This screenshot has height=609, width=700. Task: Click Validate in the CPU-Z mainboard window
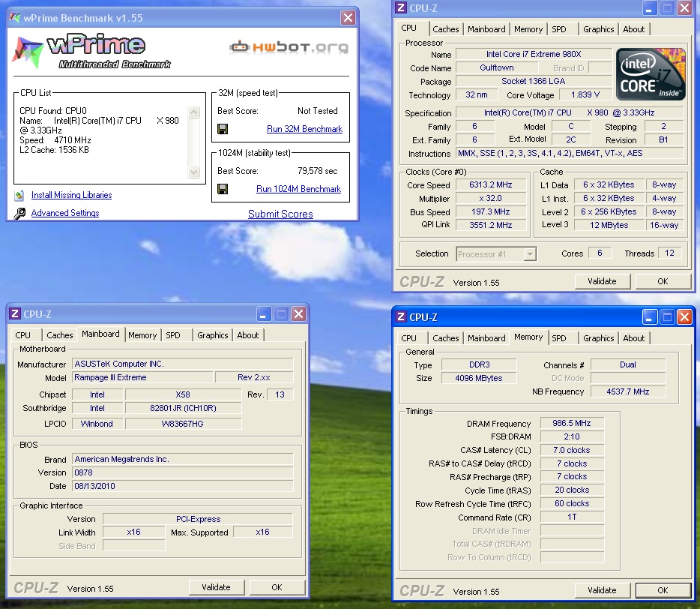[x=216, y=587]
